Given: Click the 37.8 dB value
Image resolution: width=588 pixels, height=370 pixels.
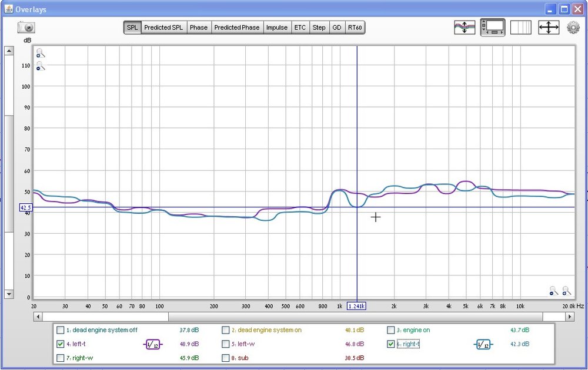Looking at the screenshot, I should [189, 330].
